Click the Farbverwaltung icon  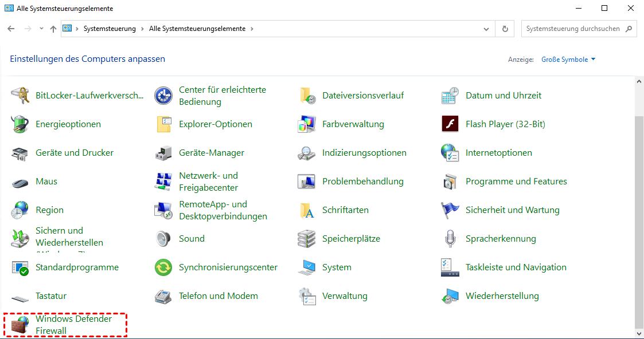(307, 124)
